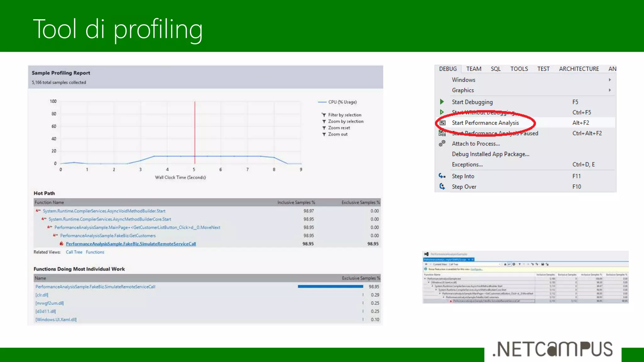Open the ARCHITECTURE menu
This screenshot has width=644, height=362.
coord(579,69)
